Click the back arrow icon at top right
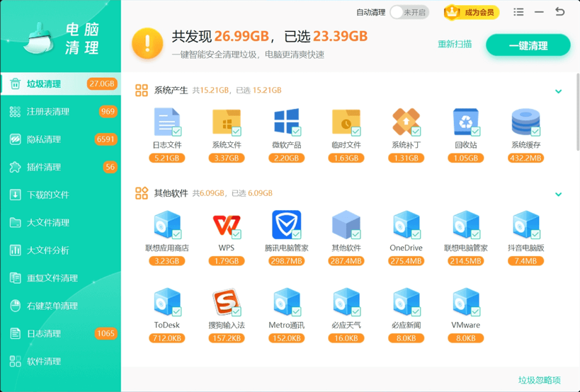Image resolution: width=580 pixels, height=392 pixels. pyautogui.click(x=559, y=12)
